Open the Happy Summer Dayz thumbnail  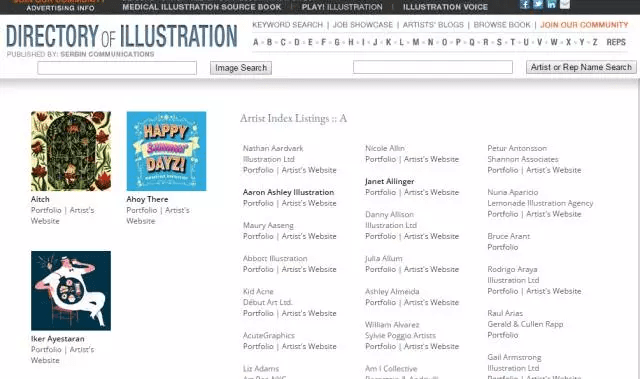(167, 151)
